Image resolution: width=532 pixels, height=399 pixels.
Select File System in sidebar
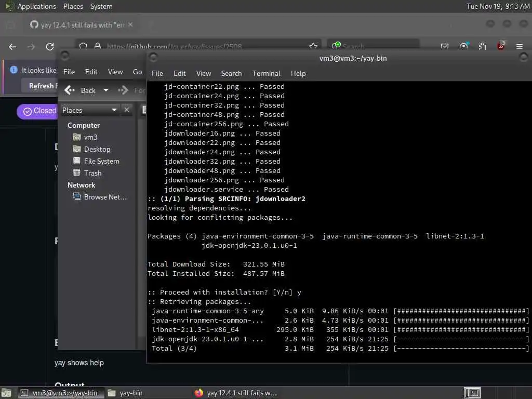click(x=96, y=161)
